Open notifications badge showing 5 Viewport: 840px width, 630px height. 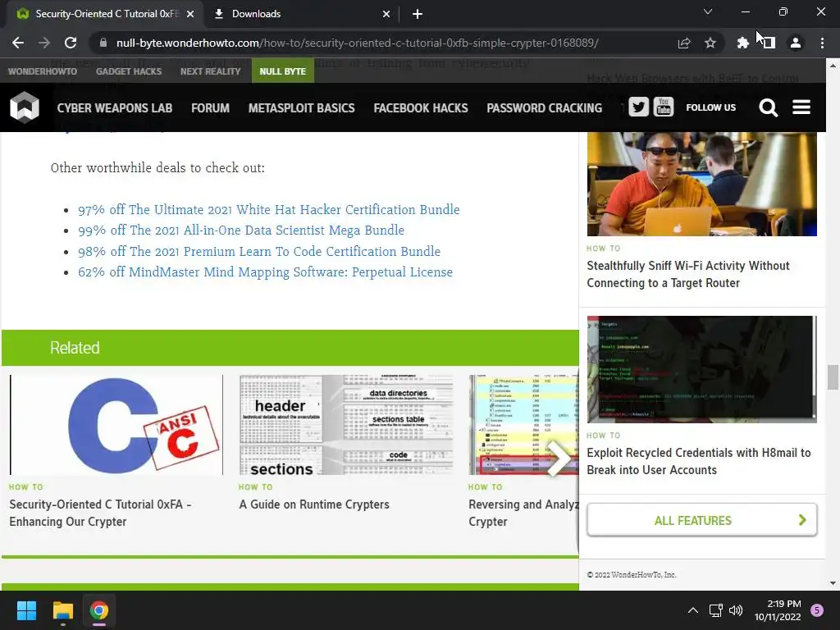tap(817, 610)
